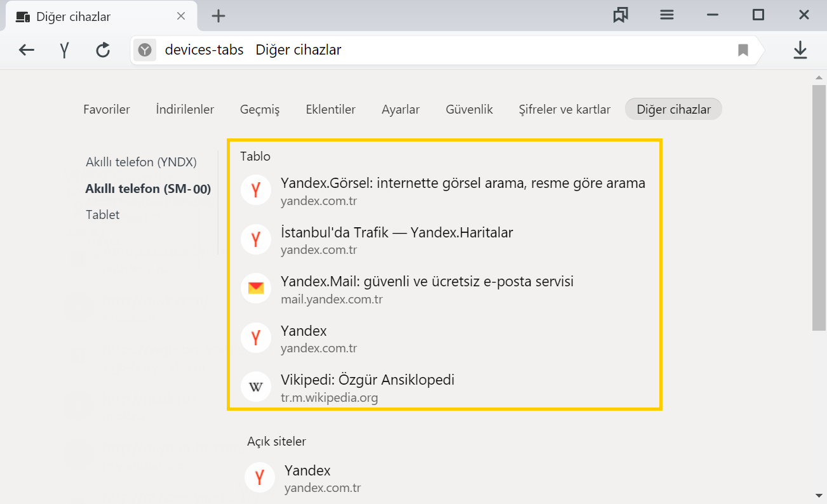Go to Eklentiler tab
This screenshot has height=504, width=827.
point(330,109)
